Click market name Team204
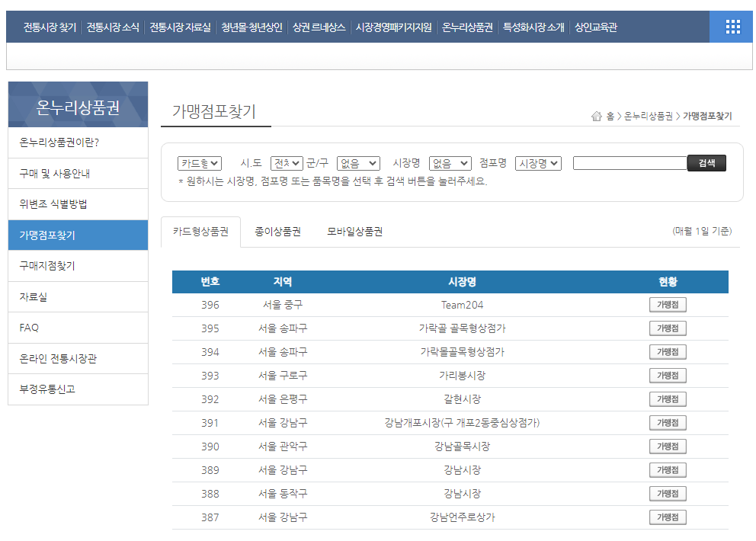 coord(462,305)
